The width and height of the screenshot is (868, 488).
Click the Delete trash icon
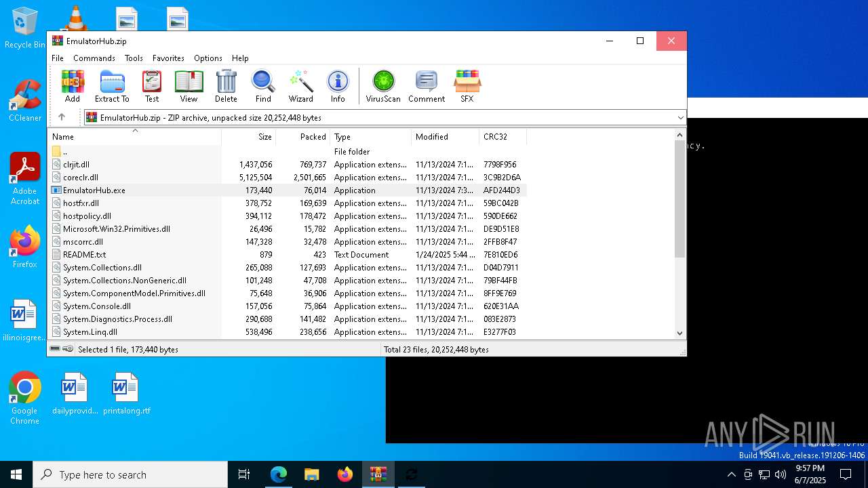click(x=226, y=86)
